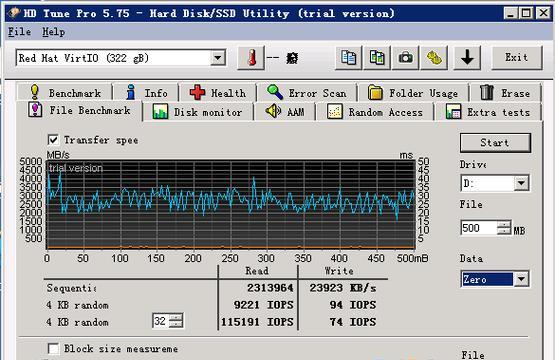This screenshot has width=555, height=360.
Task: Open the options settings icon
Action: (434, 58)
